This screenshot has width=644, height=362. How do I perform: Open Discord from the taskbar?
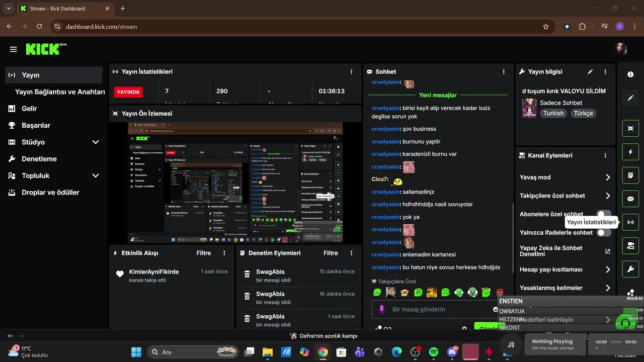[452, 352]
